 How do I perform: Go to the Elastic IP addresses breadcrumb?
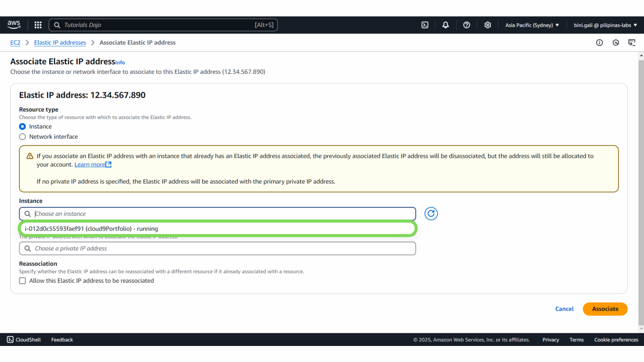pos(60,43)
